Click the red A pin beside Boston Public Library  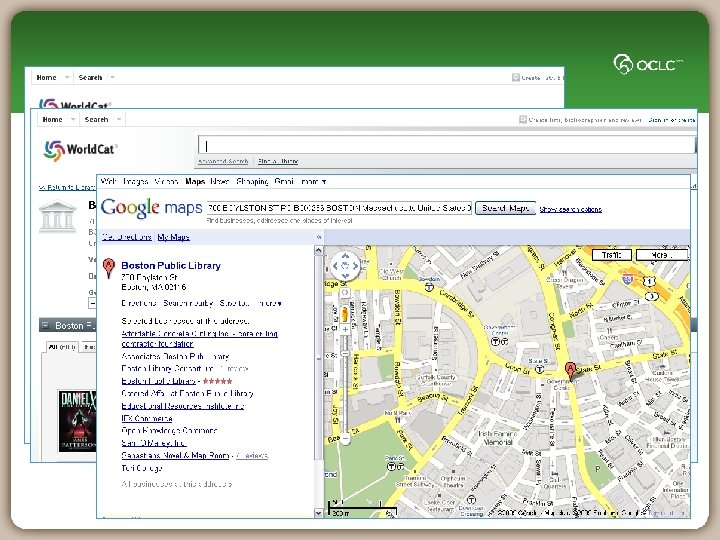108,268
